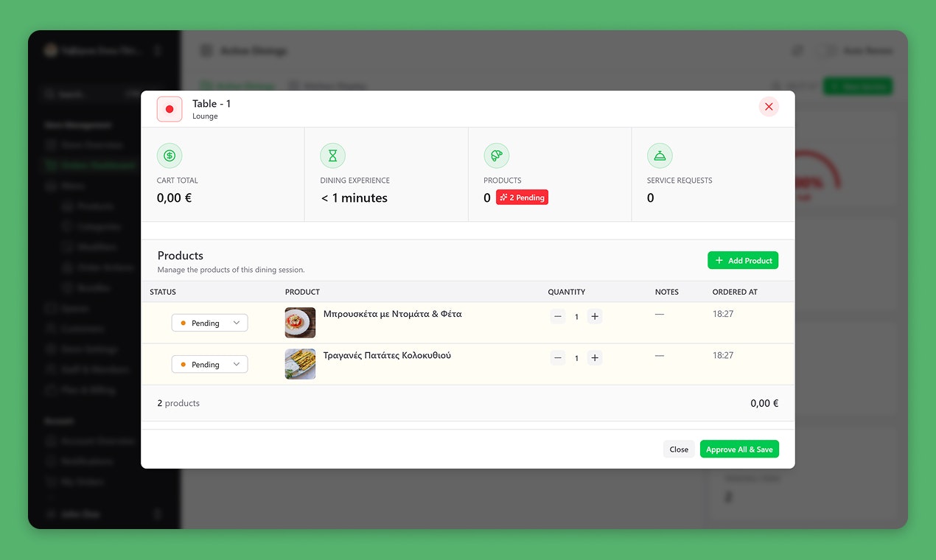Click the croissant icon above Products count
Viewport: 936px width, 560px height.
(497, 155)
